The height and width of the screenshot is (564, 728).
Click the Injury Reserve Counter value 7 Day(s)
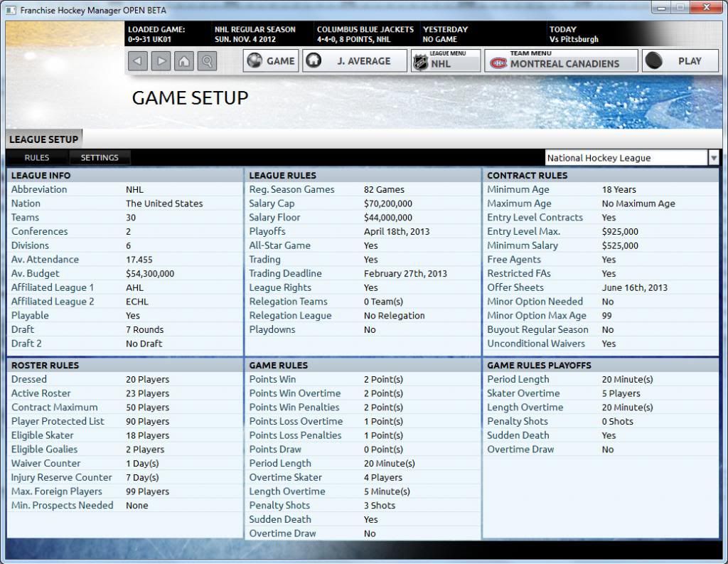[x=142, y=478]
